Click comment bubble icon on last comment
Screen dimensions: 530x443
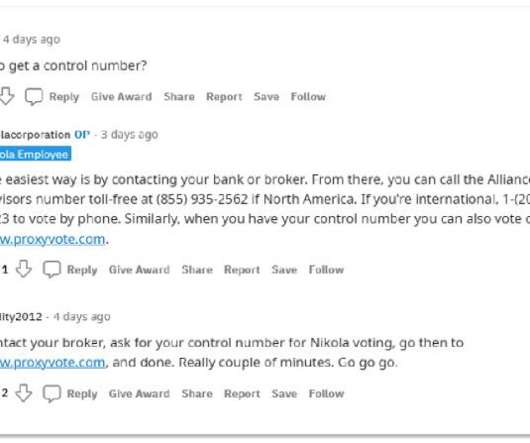52,393
